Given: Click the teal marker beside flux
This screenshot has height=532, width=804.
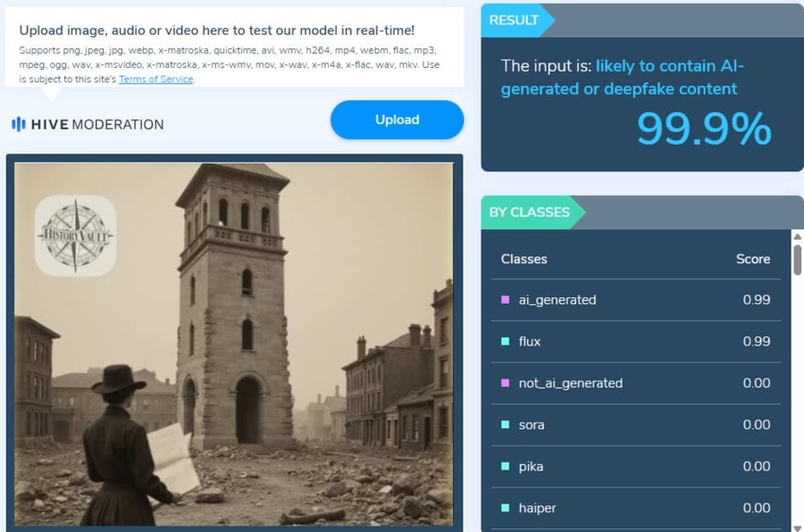Looking at the screenshot, I should coord(506,342).
